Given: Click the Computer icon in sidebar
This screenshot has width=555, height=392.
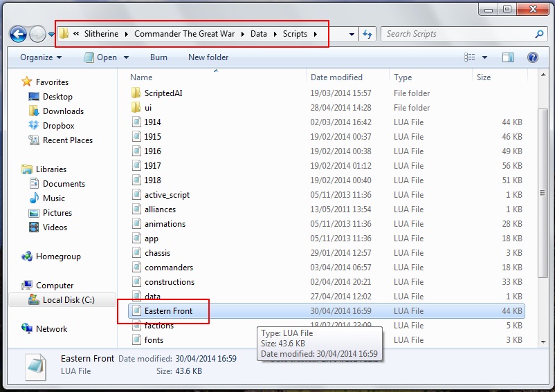Looking at the screenshot, I should pyautogui.click(x=27, y=286).
